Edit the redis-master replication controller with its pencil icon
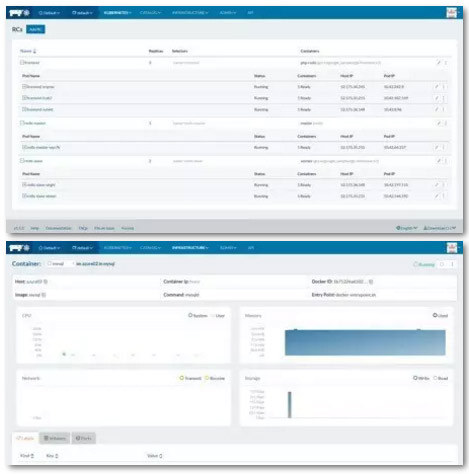Image resolution: width=469 pixels, height=474 pixels. tap(438, 123)
